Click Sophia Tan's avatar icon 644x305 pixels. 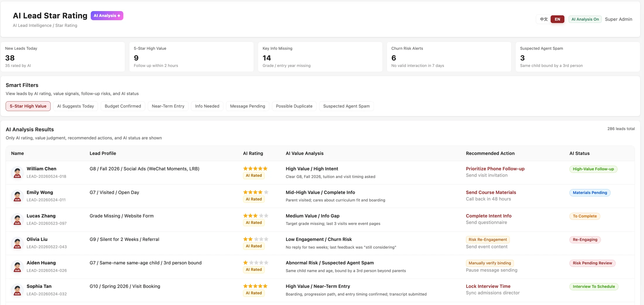[x=17, y=290]
